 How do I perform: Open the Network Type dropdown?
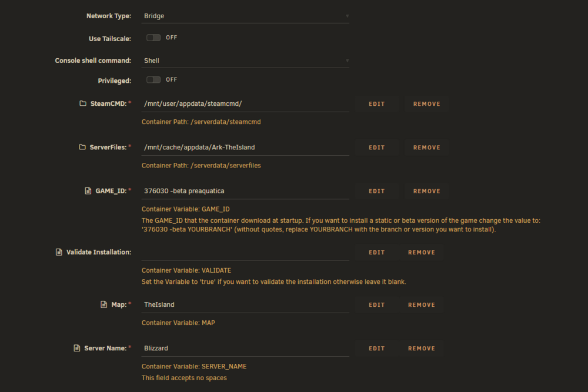pyautogui.click(x=245, y=16)
